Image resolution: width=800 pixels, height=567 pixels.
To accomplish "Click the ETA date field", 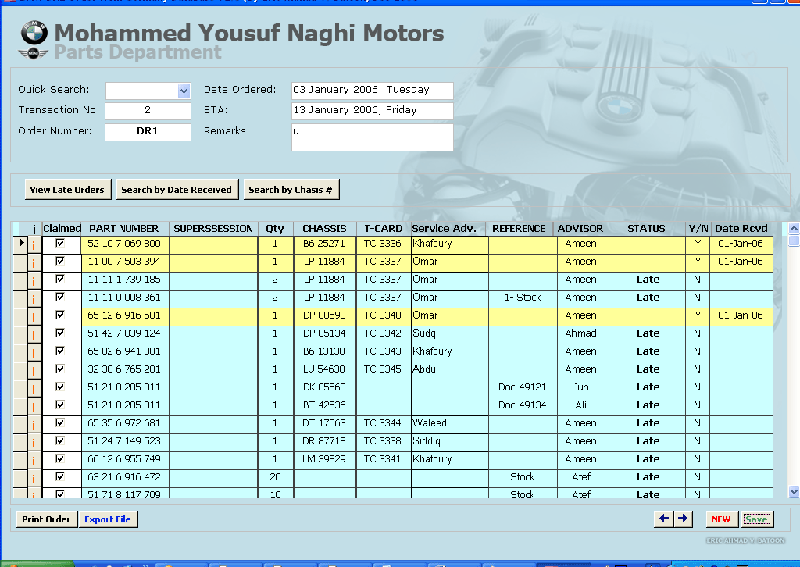I will pos(372,110).
